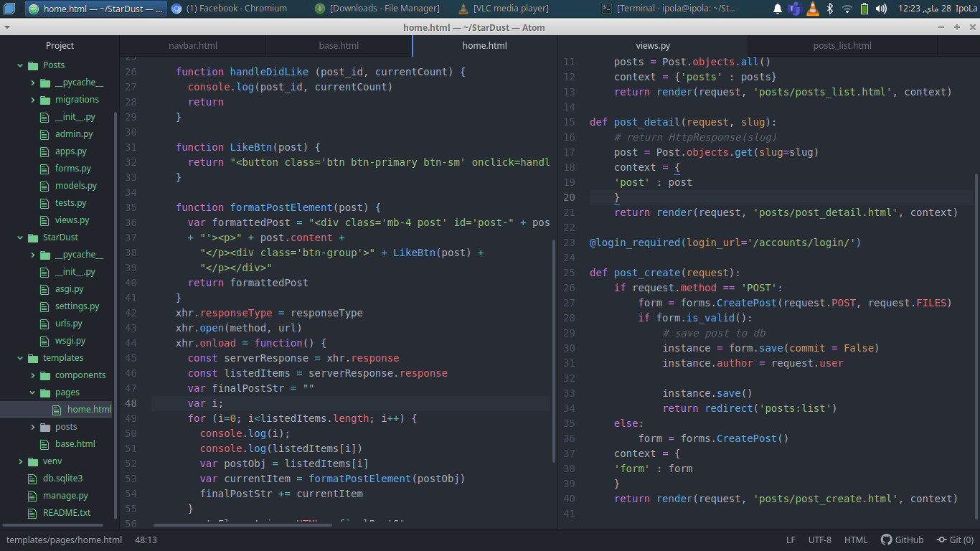The width and height of the screenshot is (980, 551).
Task: Click the VLC cone tray icon
Action: (x=812, y=9)
